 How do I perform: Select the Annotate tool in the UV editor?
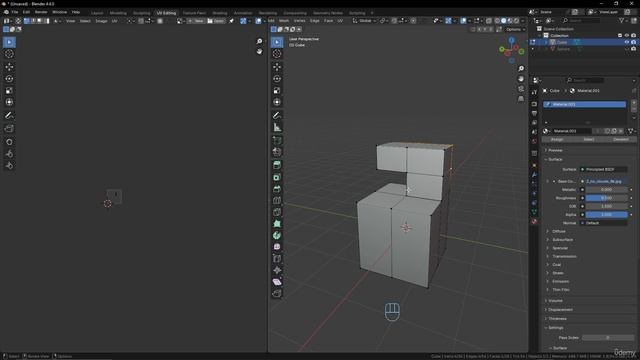(9, 116)
